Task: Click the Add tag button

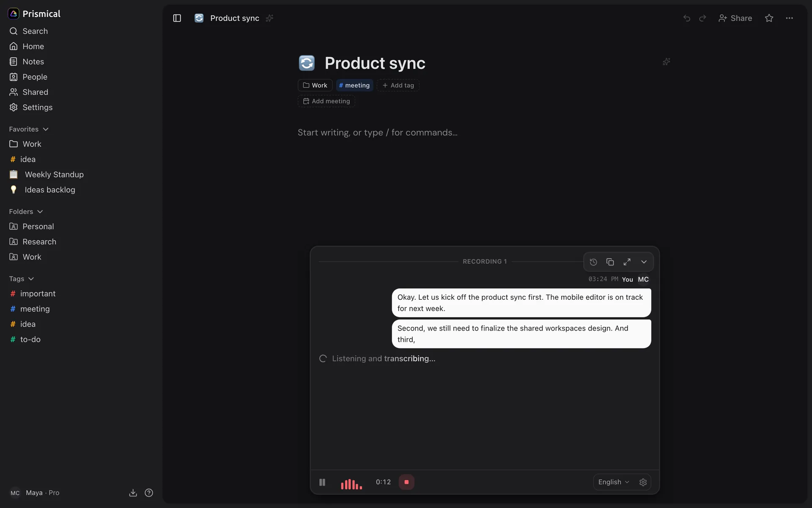Action: coord(398,86)
